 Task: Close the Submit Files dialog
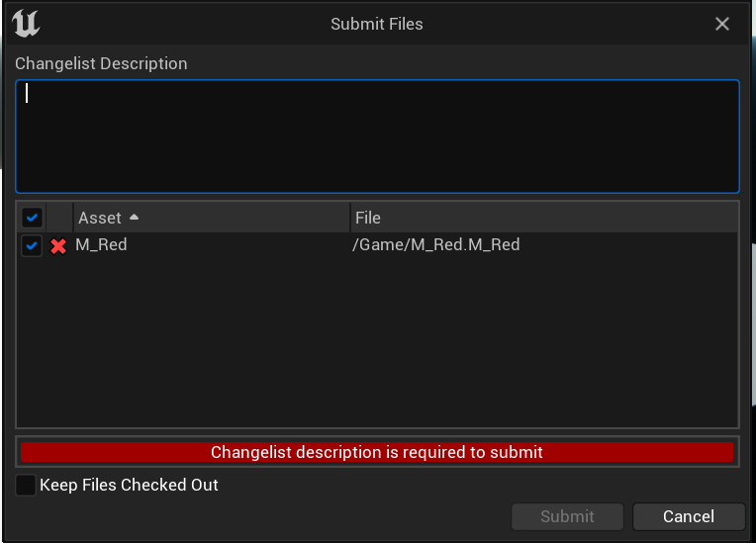point(722,24)
